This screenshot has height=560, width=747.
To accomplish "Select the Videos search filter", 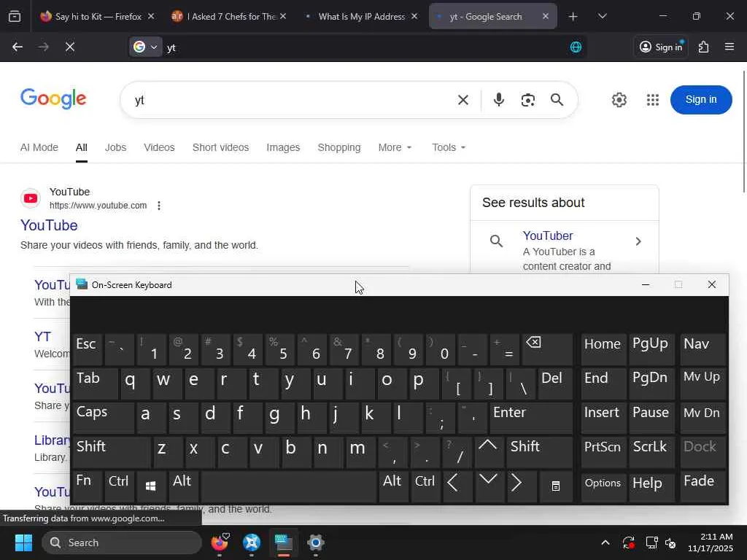I will pos(159,147).
